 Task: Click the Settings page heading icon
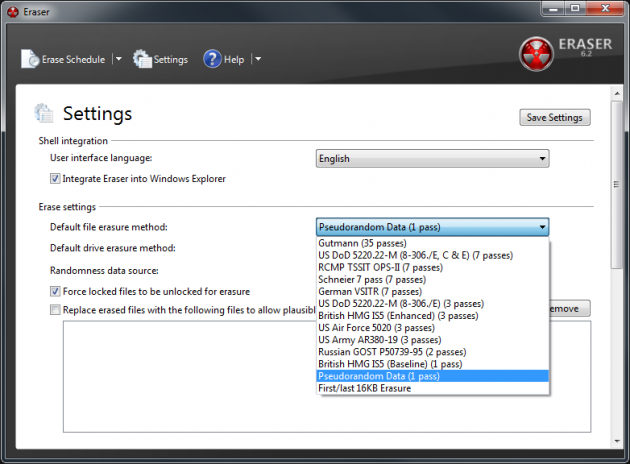tap(43, 113)
